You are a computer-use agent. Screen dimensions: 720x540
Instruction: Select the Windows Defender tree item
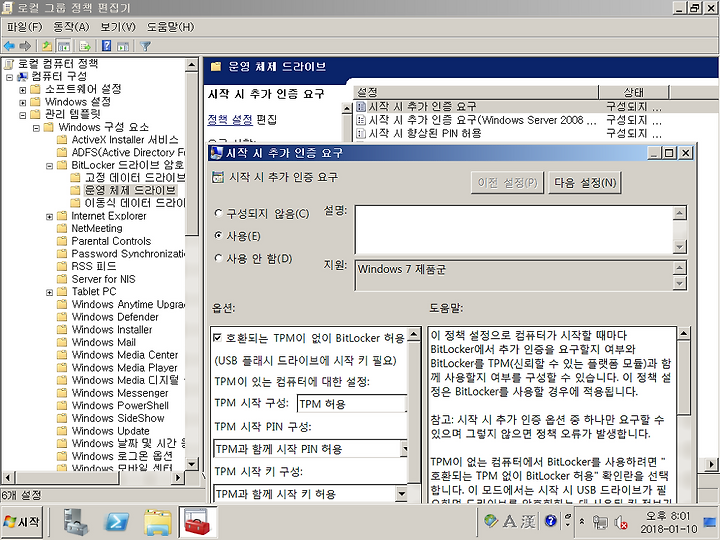115,317
